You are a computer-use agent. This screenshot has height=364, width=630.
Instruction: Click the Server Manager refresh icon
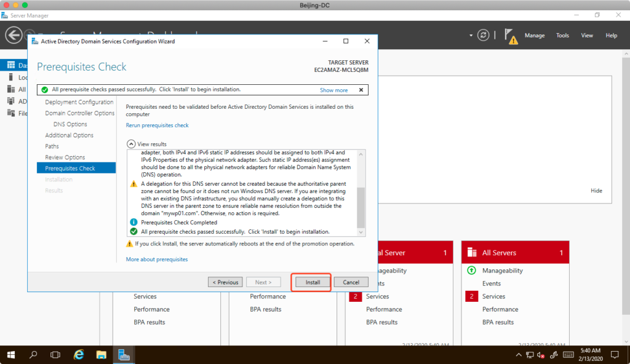point(484,35)
